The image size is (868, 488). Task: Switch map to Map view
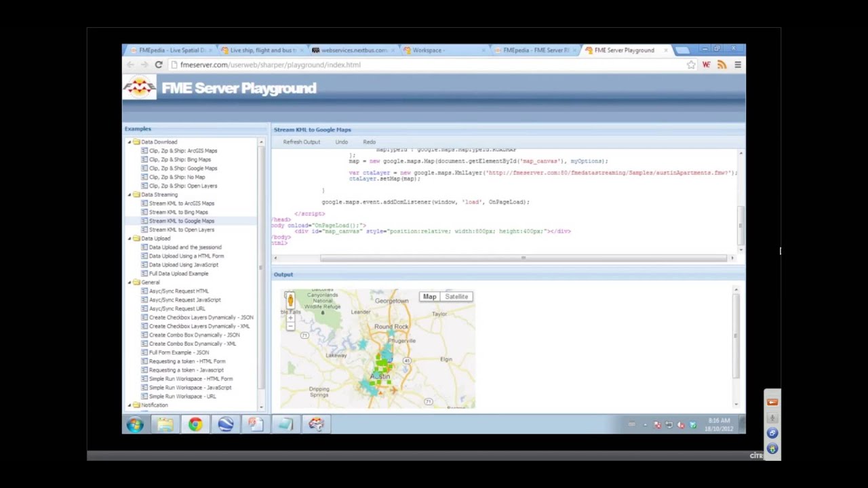pos(430,297)
